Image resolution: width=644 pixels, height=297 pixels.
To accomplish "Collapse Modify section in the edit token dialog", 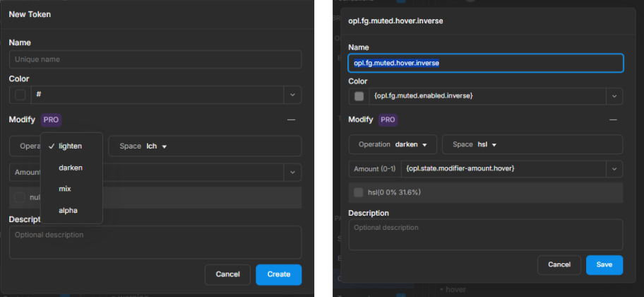I will click(613, 120).
